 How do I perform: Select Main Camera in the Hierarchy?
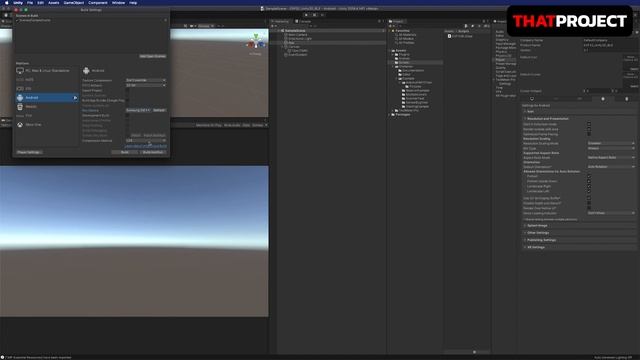coord(298,35)
